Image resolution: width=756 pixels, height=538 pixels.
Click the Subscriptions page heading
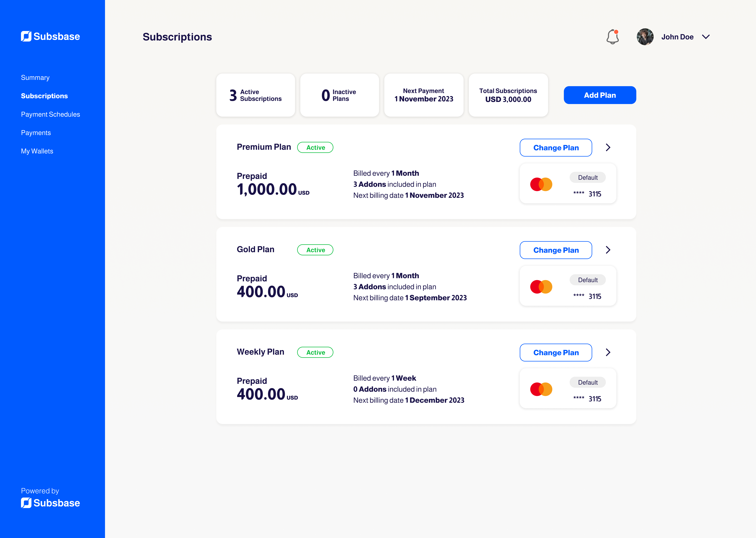click(177, 37)
